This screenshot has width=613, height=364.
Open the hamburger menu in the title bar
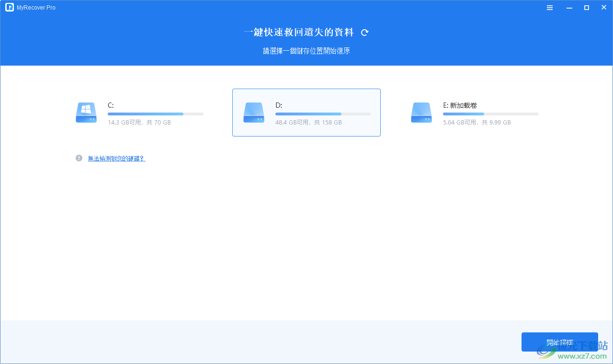coord(549,7)
